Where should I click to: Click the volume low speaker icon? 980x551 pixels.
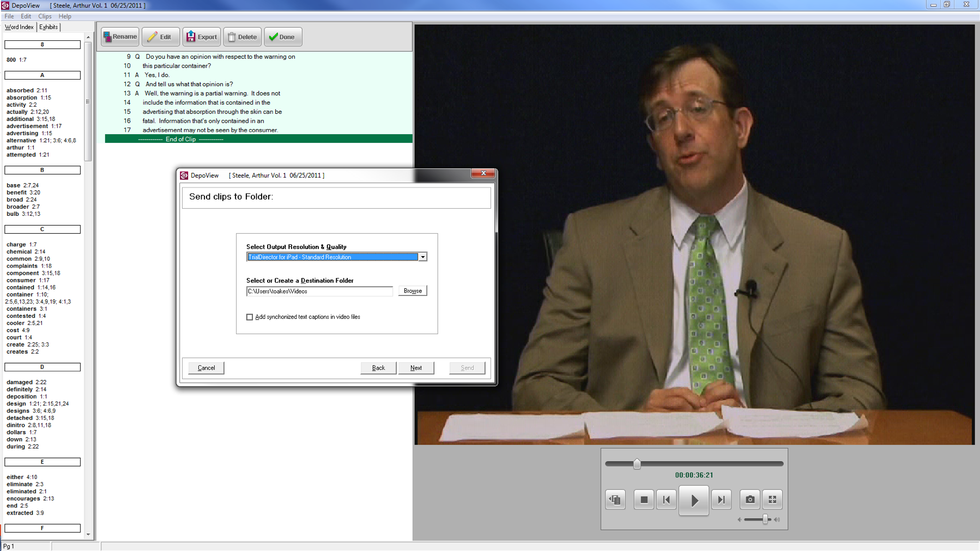pos(740,520)
